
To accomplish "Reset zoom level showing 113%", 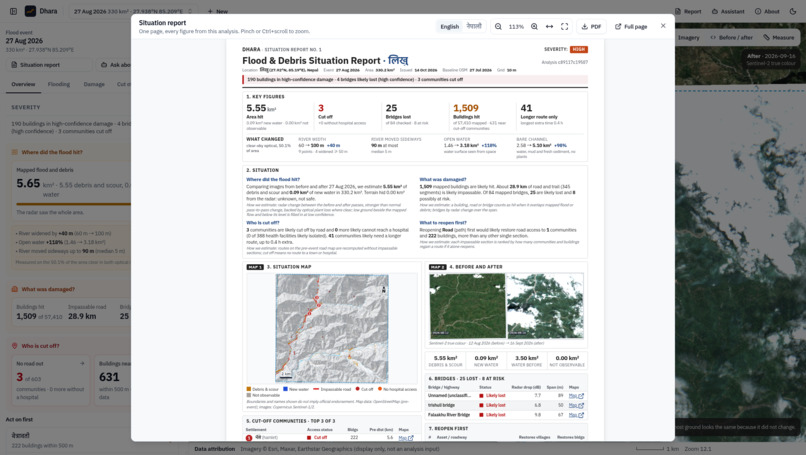I will coord(516,27).
